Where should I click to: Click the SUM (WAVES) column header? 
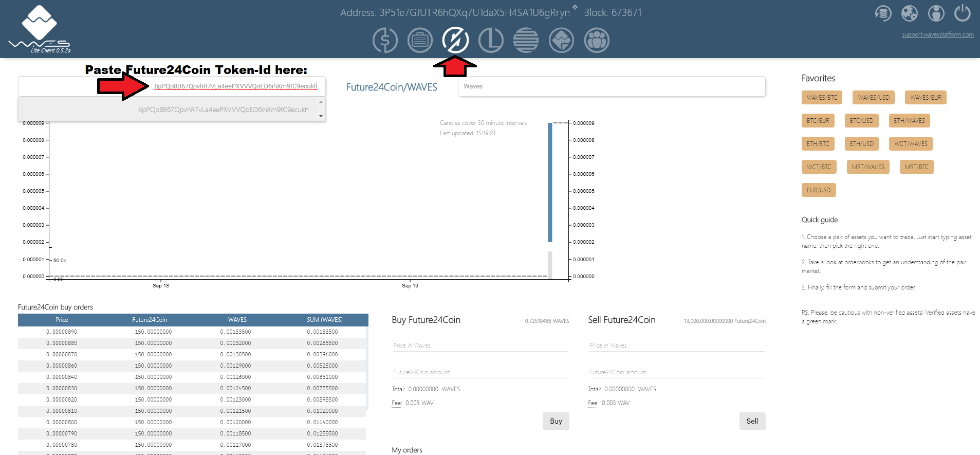pos(325,320)
